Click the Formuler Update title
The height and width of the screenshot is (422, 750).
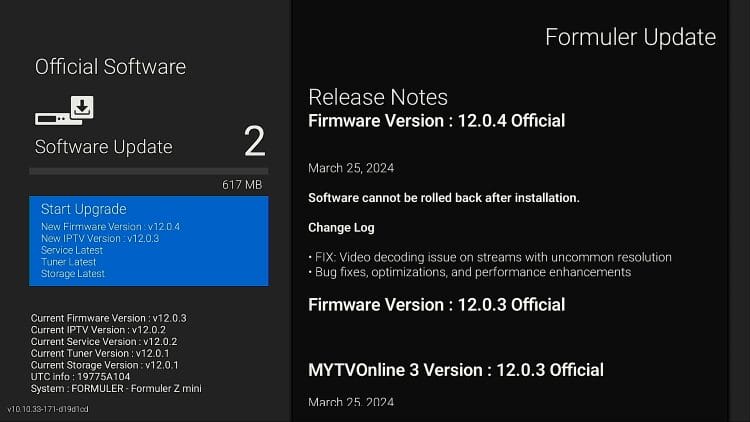630,38
